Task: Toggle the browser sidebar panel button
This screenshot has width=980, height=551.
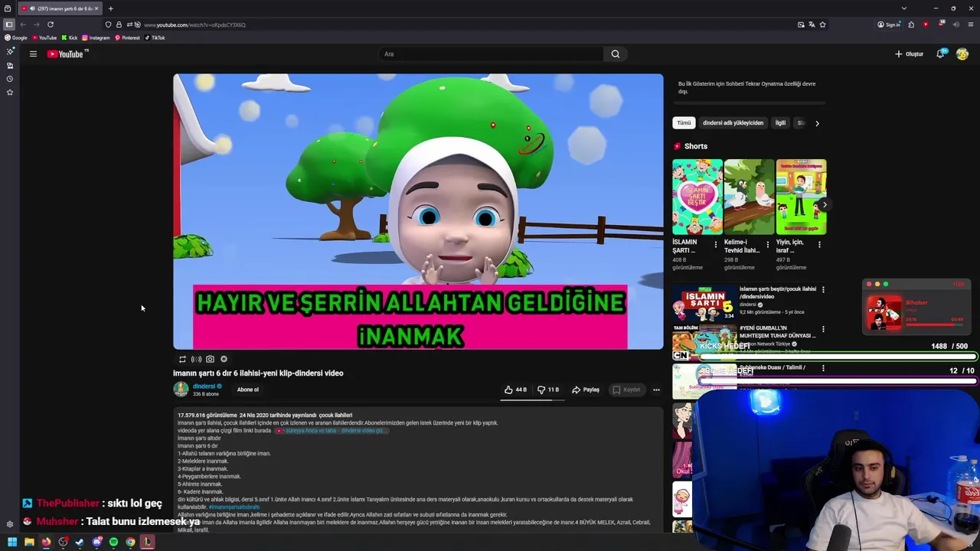Action: tap(9, 24)
